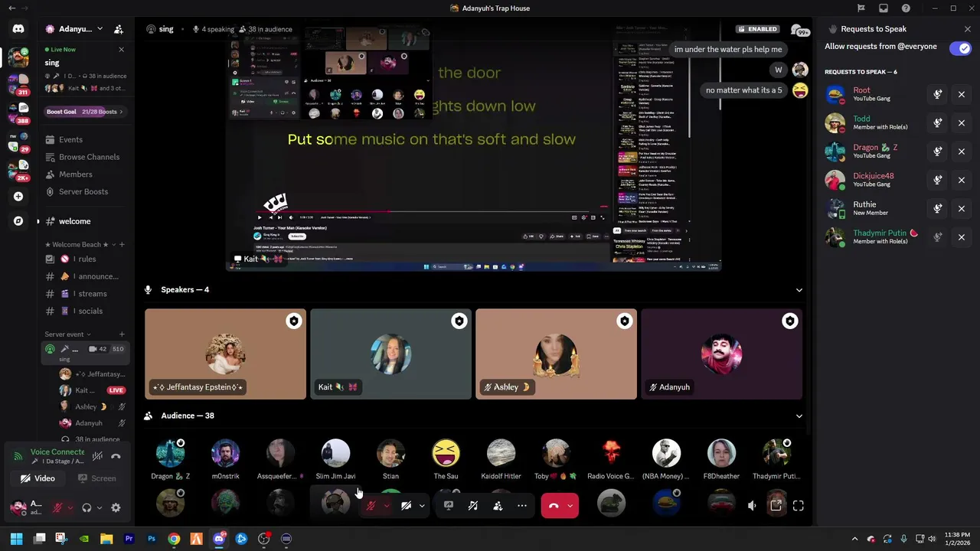The image size is (980, 551).
Task: Share your screen from stage controls
Action: click(449, 506)
